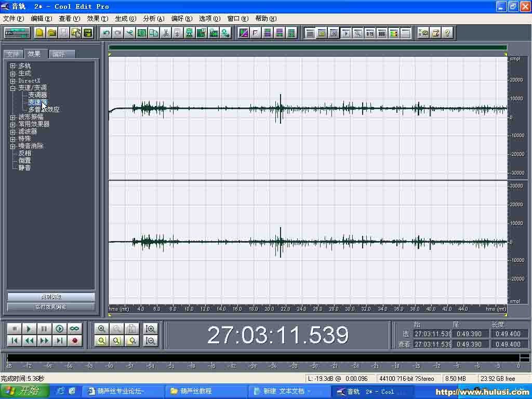Rewind with the double left arrow button
The width and height of the screenshot is (532, 399).
point(29,341)
